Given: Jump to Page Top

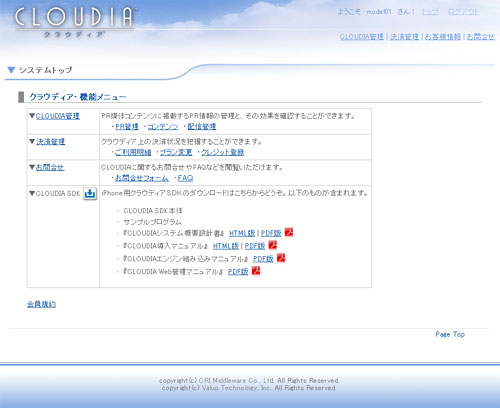Looking at the screenshot, I should click(x=450, y=334).
